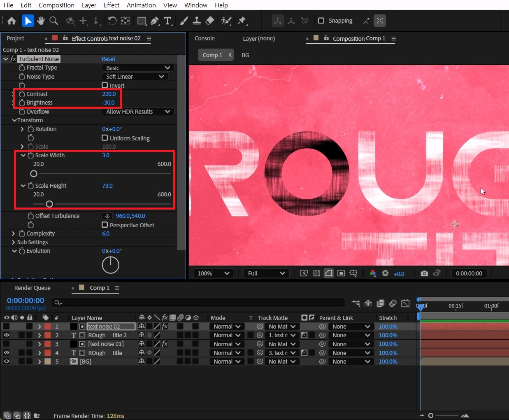Toggle transparency grid in viewer
The width and height of the screenshot is (509, 420).
[x=316, y=273]
